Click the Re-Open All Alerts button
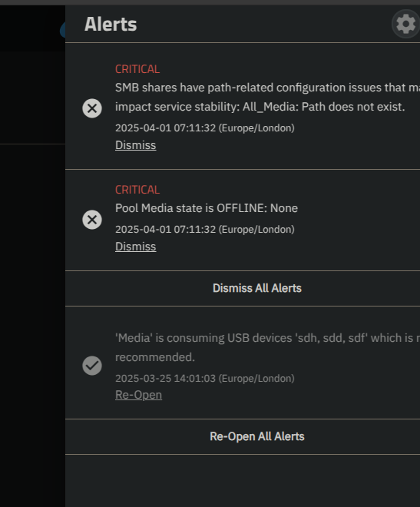Image resolution: width=420 pixels, height=507 pixels. [x=257, y=436]
